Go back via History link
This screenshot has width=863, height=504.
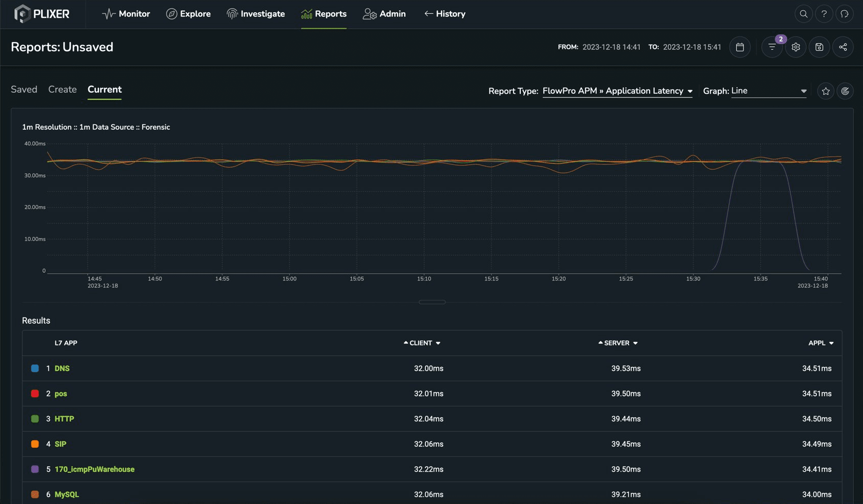click(x=444, y=14)
